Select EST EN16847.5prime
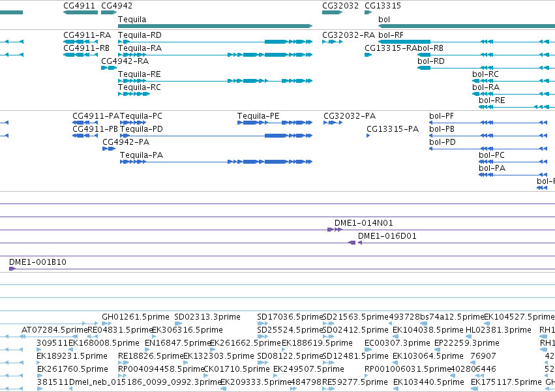 pos(177,343)
